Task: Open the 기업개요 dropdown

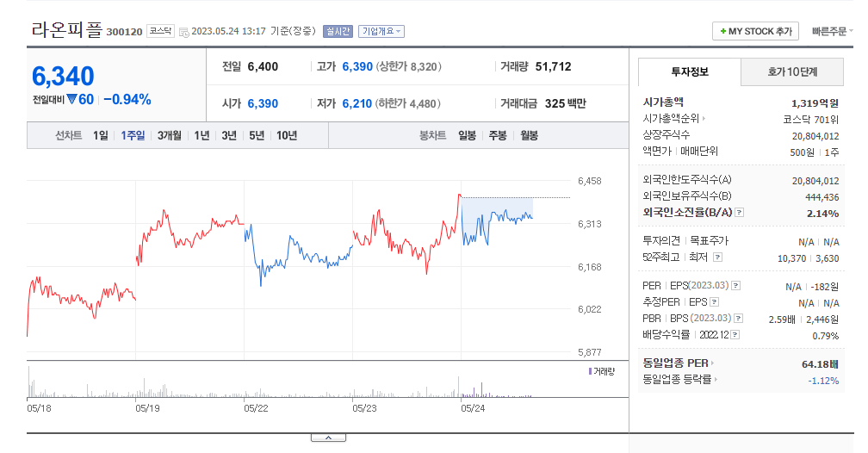Action: point(381,32)
